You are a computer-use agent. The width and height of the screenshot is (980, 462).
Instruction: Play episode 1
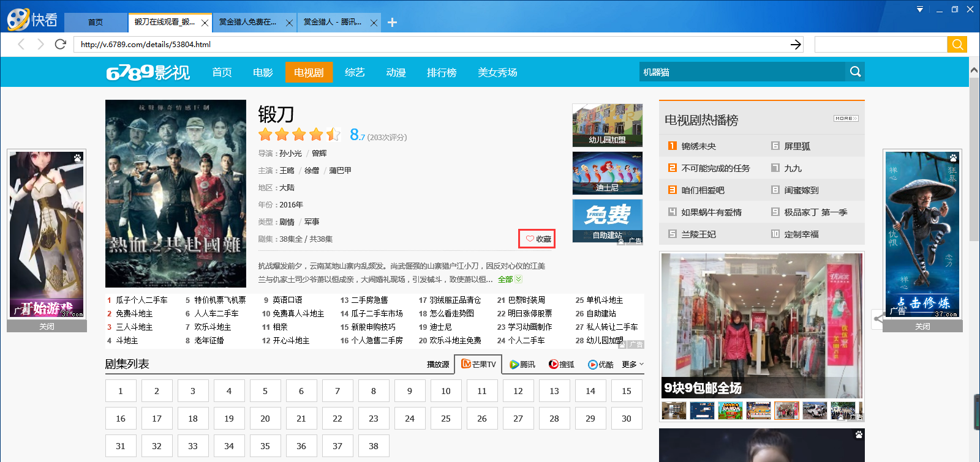[121, 391]
